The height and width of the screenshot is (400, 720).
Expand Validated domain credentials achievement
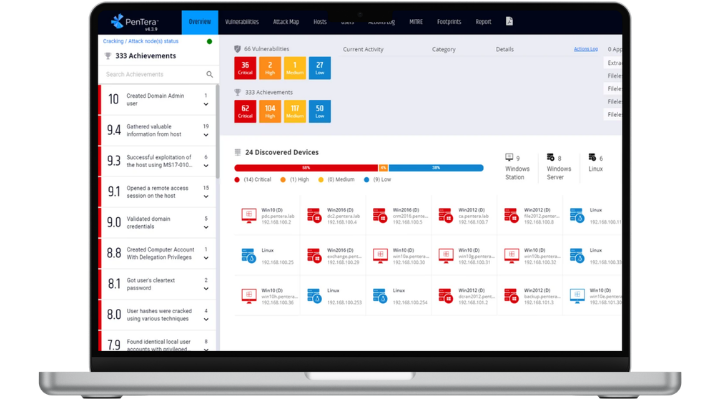pos(206,227)
